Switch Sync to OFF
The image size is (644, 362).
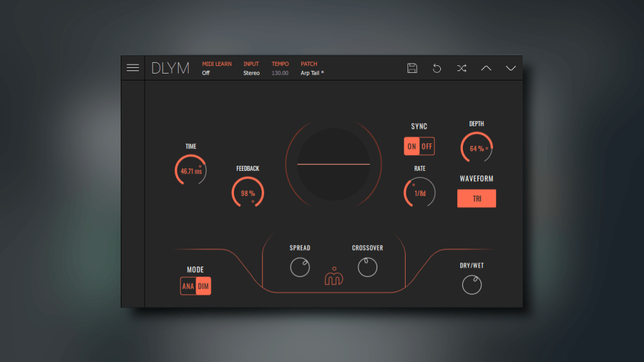tap(427, 146)
